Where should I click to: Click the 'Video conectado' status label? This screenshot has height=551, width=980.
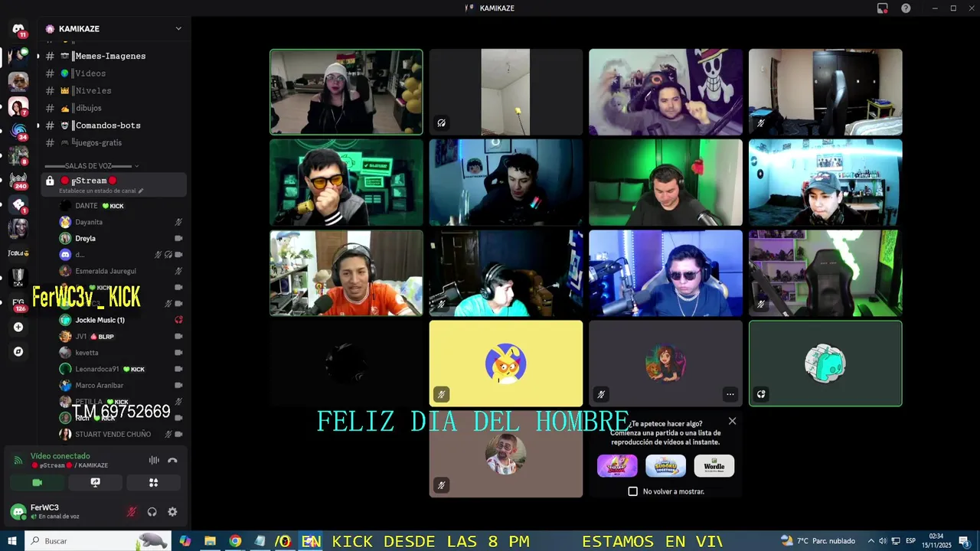pos(60,456)
